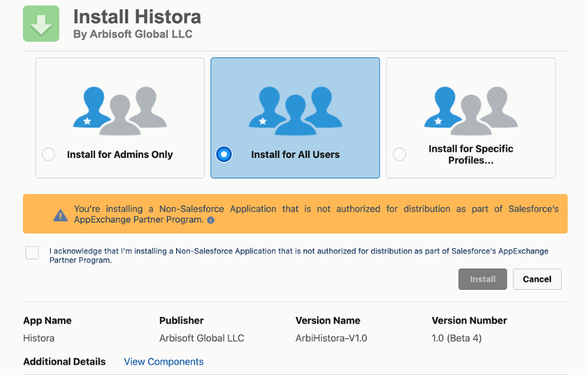Image resolution: width=588 pixels, height=375 pixels.
Task: Click the Specific Profiles people icon
Action: 471,111
